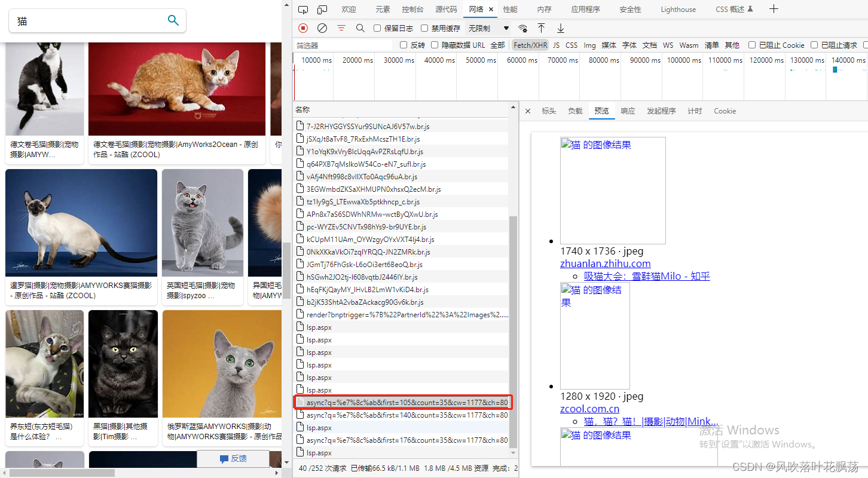Open 响应 tab in request details

click(x=628, y=111)
